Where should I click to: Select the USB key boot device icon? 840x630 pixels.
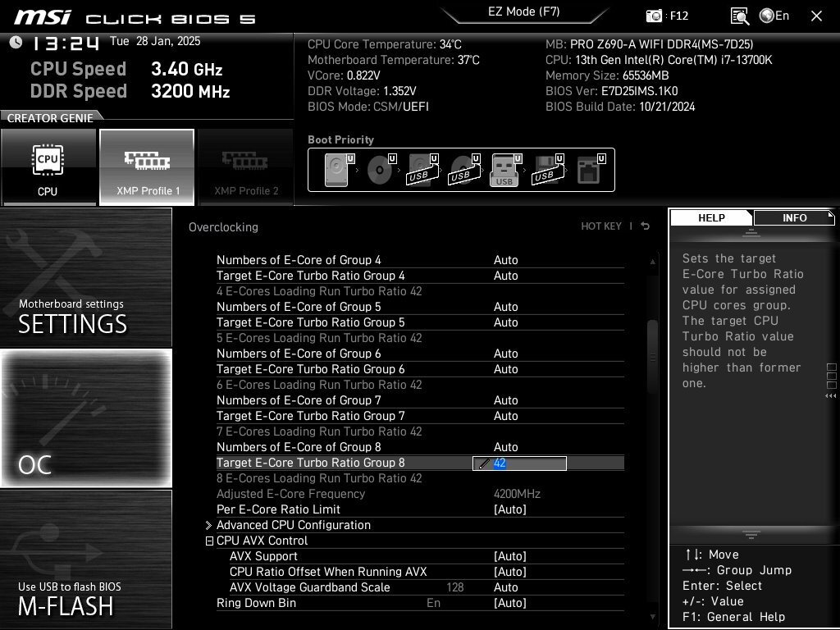pos(505,170)
